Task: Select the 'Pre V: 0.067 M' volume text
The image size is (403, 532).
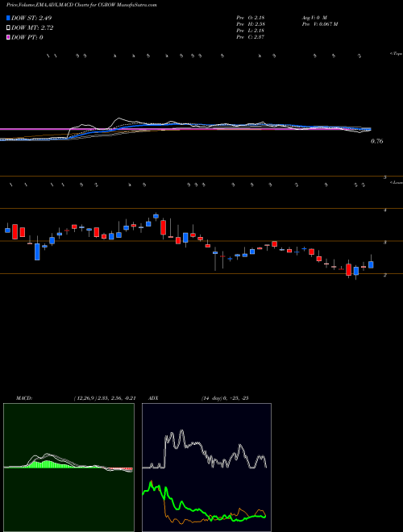Action: click(x=319, y=24)
